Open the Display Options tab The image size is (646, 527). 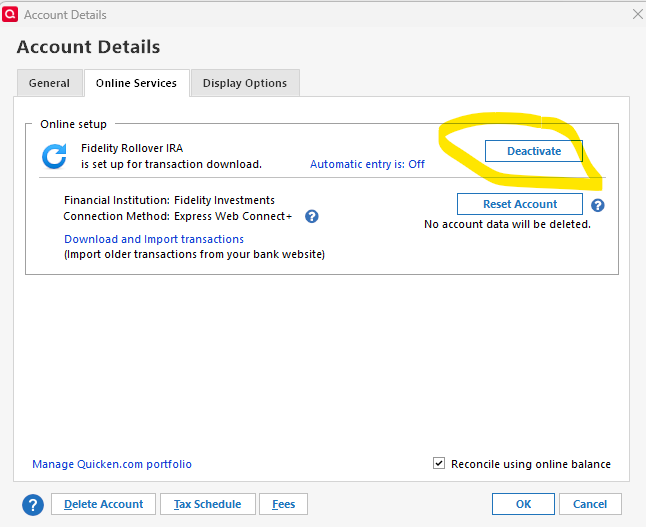[x=245, y=83]
